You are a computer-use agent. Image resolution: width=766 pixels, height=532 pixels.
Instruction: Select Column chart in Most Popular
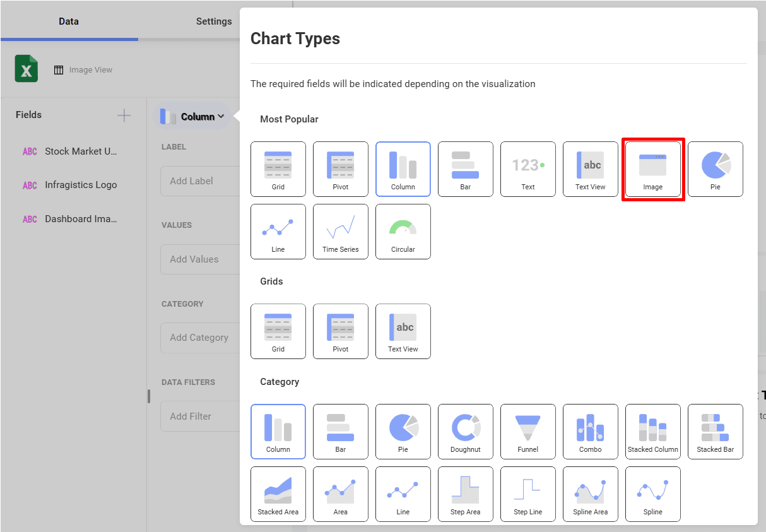(x=403, y=169)
